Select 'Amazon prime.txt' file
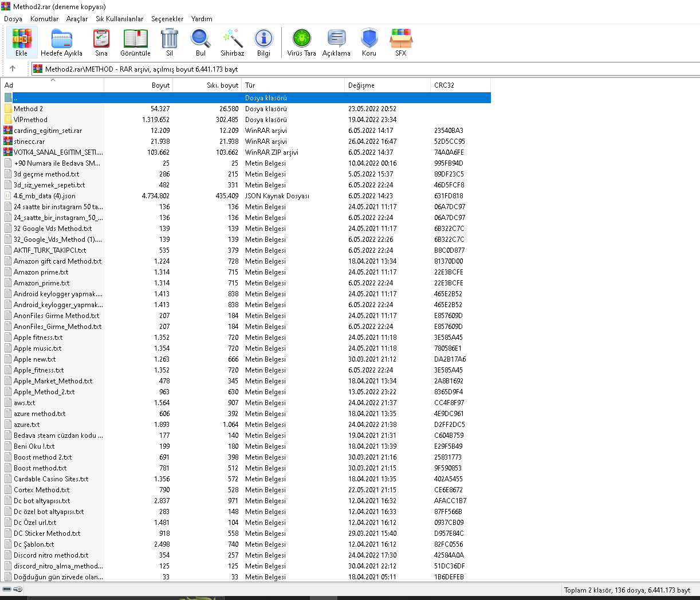 [x=41, y=272]
